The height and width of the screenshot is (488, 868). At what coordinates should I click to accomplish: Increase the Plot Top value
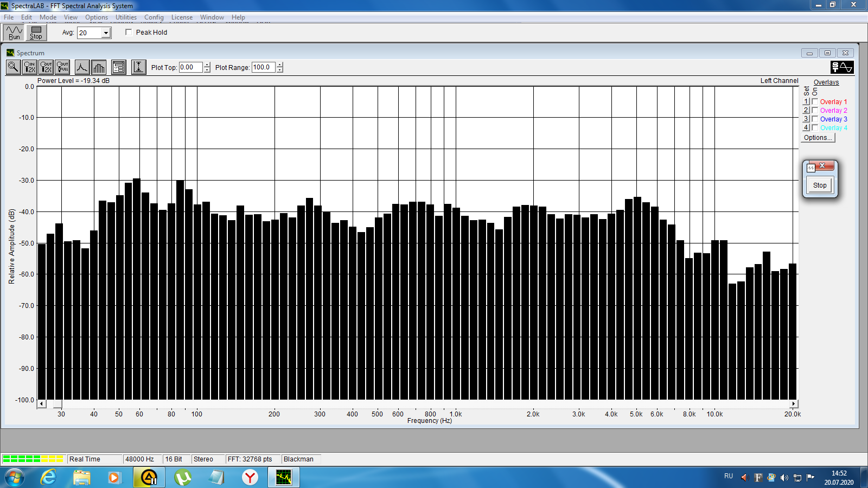[x=207, y=65]
